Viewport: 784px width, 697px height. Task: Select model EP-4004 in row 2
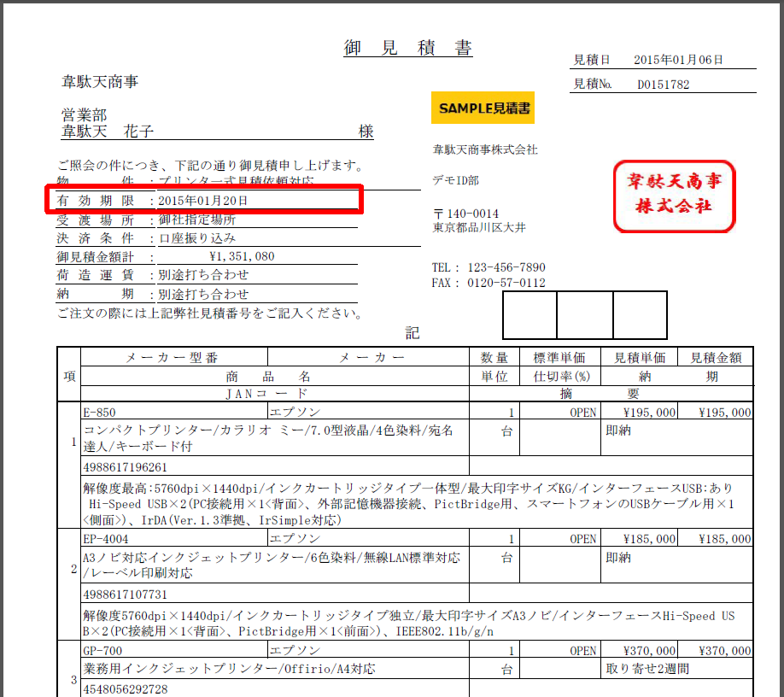(x=105, y=539)
